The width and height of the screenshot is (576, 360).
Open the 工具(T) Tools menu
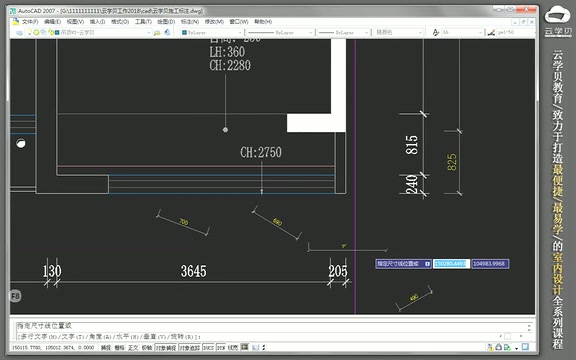tap(143, 22)
